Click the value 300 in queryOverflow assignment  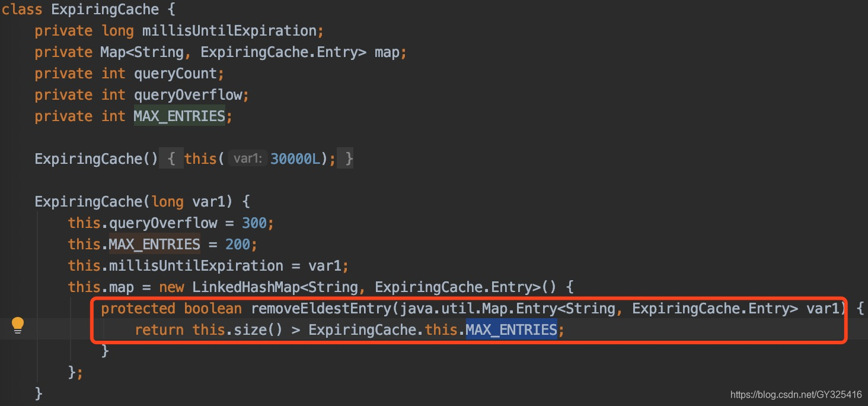(254, 223)
